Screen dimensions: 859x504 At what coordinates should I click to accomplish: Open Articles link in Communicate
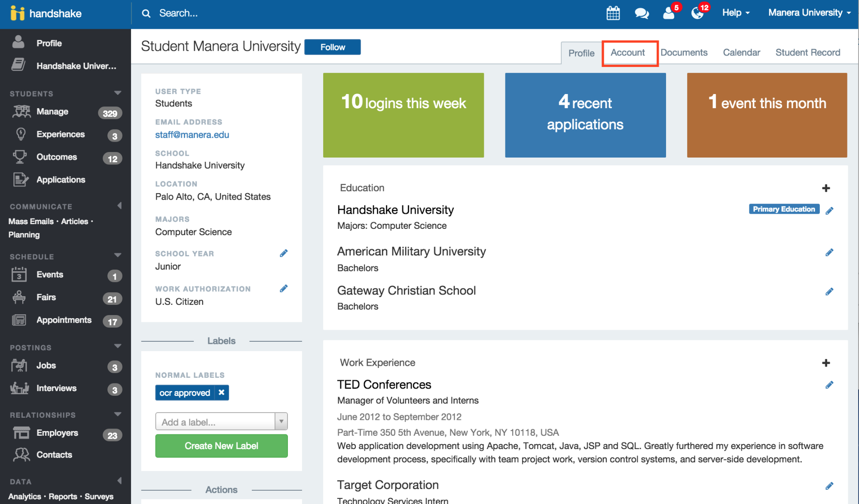pyautogui.click(x=74, y=222)
